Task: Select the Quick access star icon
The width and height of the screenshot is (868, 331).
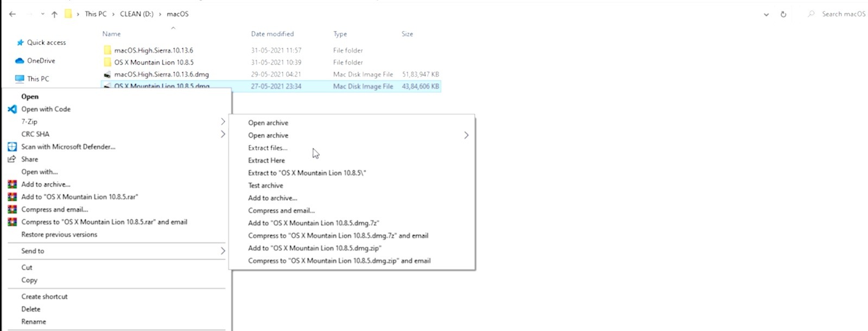Action: (x=20, y=42)
